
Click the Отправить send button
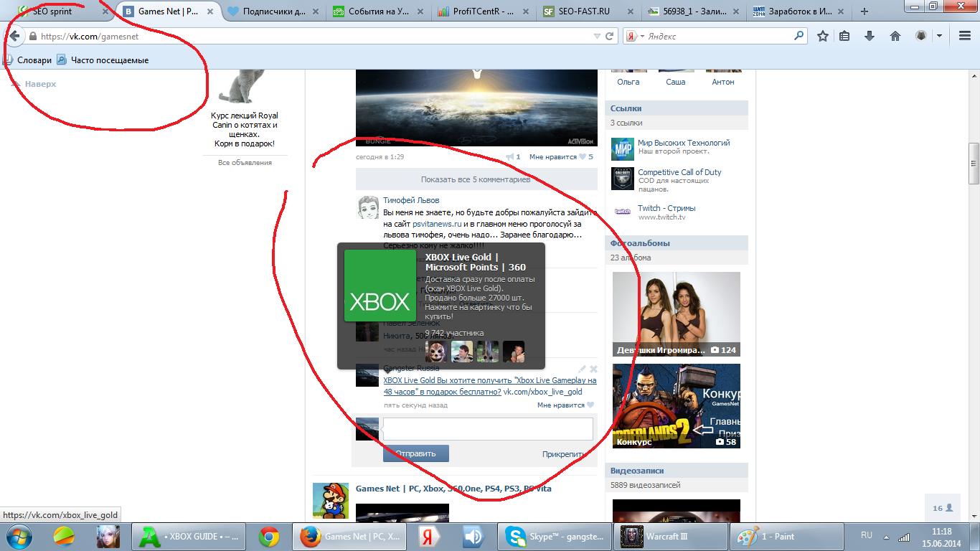(x=416, y=453)
